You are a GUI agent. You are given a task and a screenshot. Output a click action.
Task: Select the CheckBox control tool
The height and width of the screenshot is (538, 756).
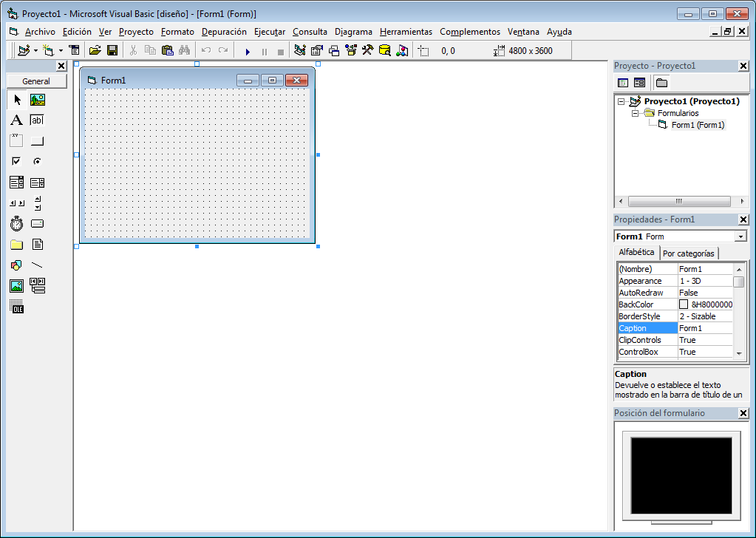17,162
